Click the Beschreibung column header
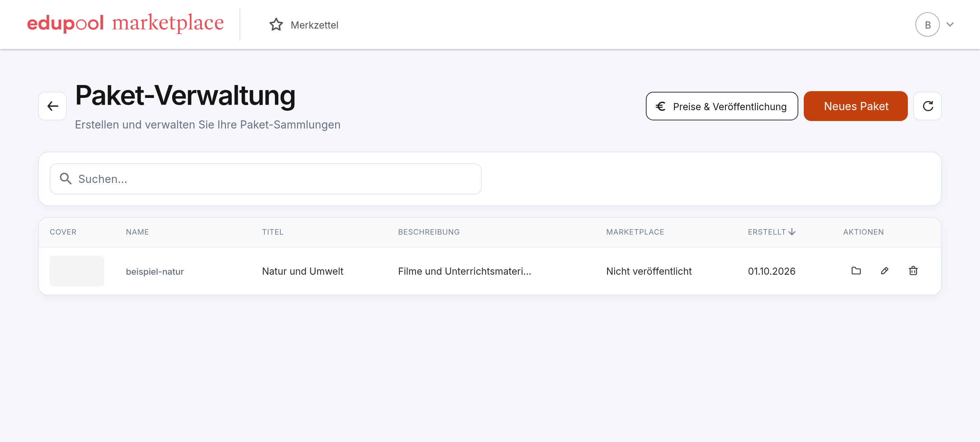980x442 pixels. coord(429,232)
